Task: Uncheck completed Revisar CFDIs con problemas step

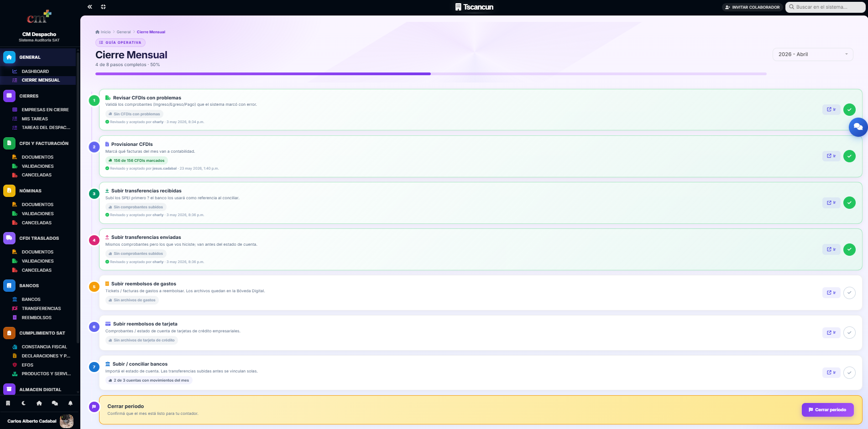Action: 849,109
